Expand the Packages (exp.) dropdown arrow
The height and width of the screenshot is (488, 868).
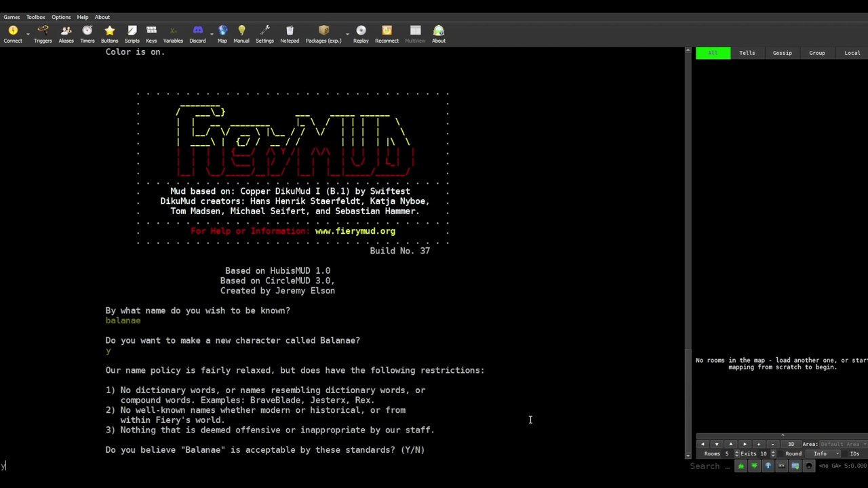click(347, 34)
